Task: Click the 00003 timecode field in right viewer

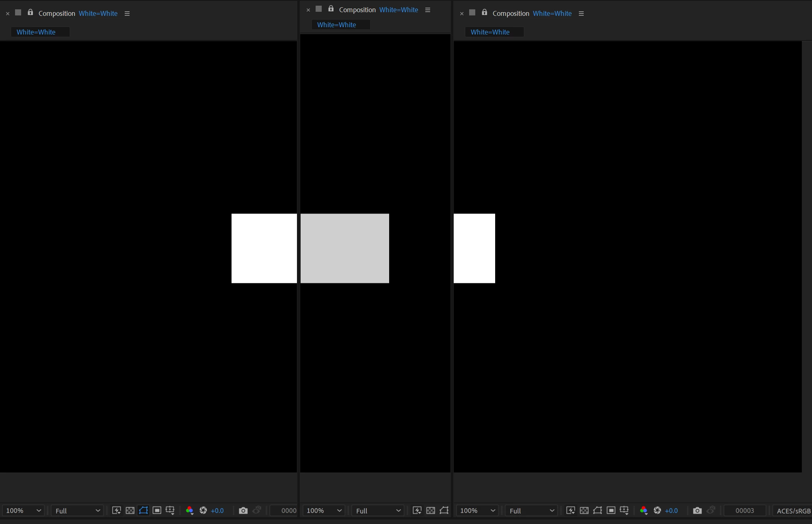Action: (x=745, y=511)
